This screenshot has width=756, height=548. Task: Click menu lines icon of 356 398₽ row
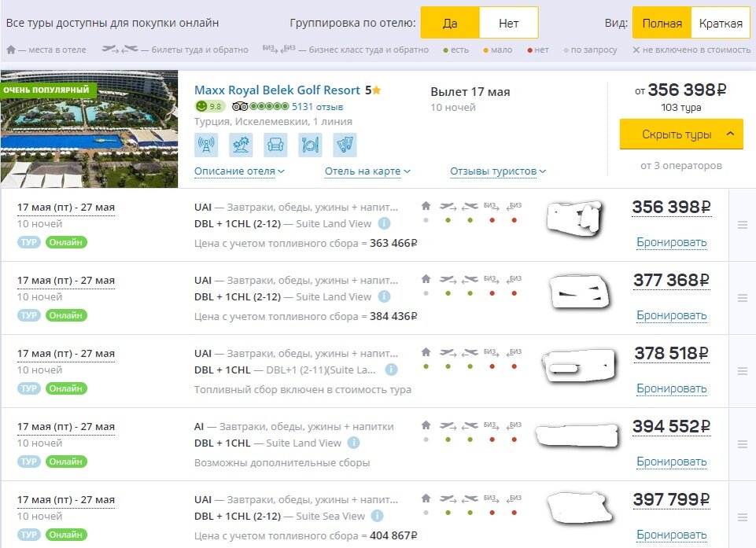point(742,225)
